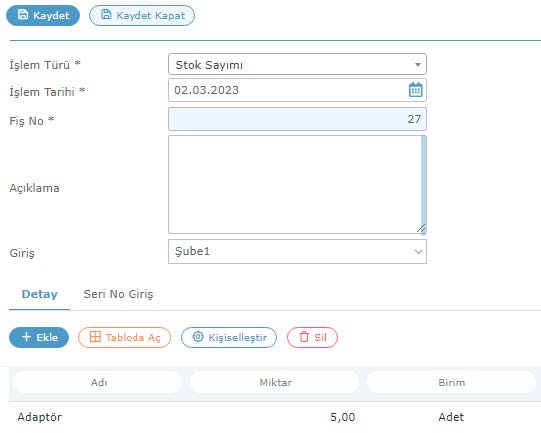Switch to the Detay tab
541x433 pixels.
point(40,294)
